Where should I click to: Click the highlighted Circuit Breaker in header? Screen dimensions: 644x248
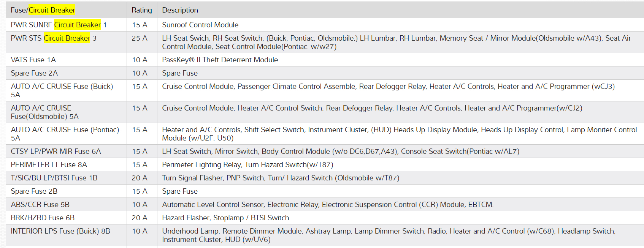(52, 10)
